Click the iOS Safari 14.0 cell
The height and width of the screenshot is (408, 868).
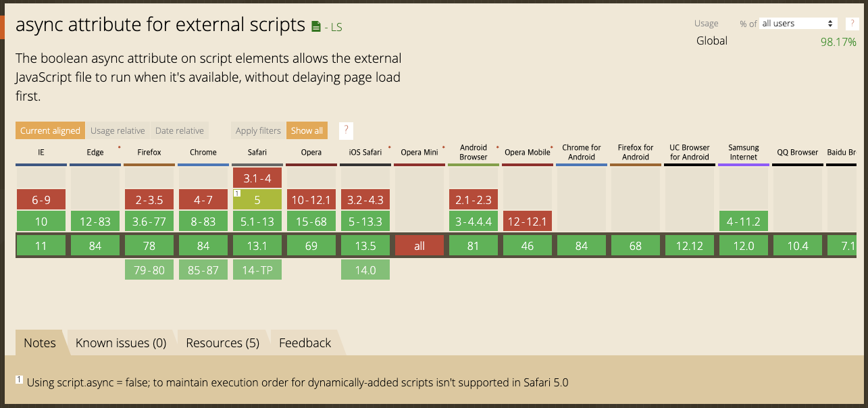pyautogui.click(x=365, y=270)
